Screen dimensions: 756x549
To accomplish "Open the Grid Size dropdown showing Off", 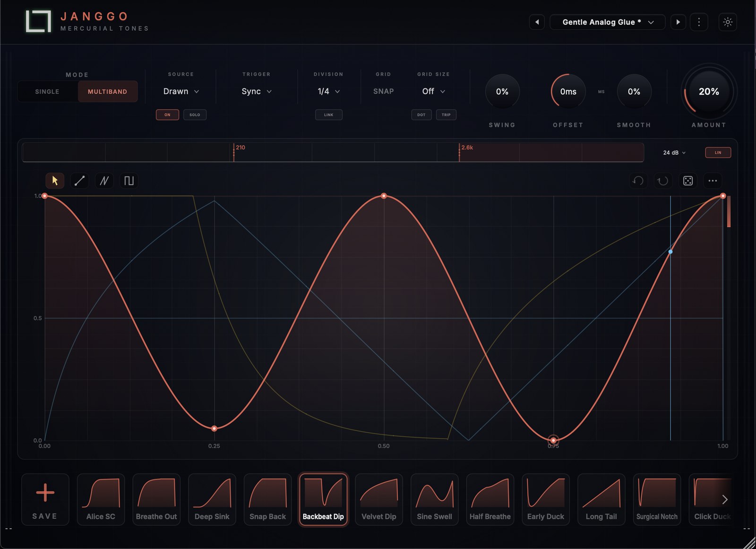I will tap(434, 91).
